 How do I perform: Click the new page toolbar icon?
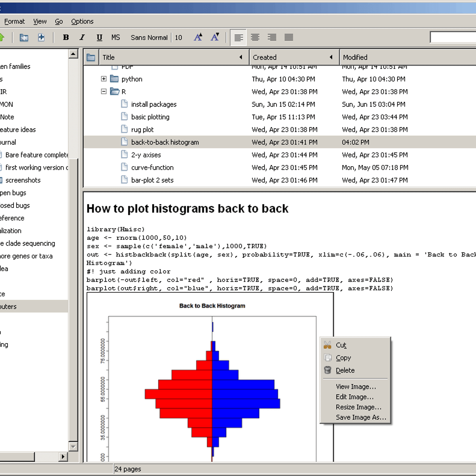(41, 37)
